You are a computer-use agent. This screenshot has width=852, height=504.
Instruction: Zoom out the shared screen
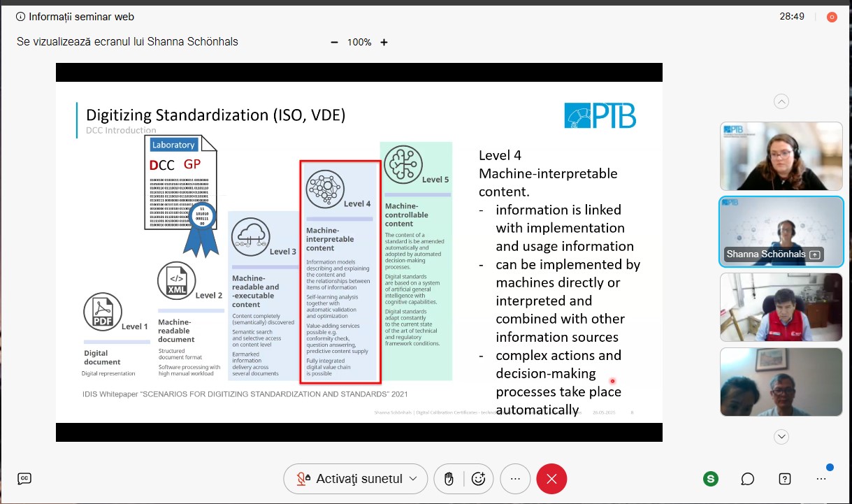click(x=335, y=42)
